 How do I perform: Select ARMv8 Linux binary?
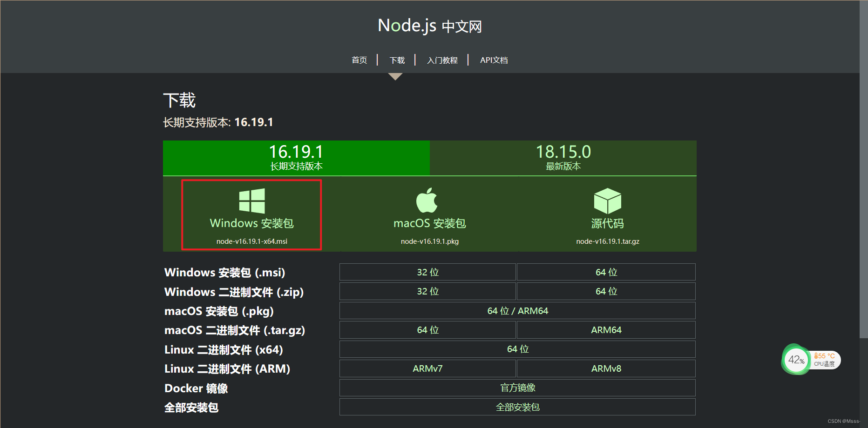[606, 368]
